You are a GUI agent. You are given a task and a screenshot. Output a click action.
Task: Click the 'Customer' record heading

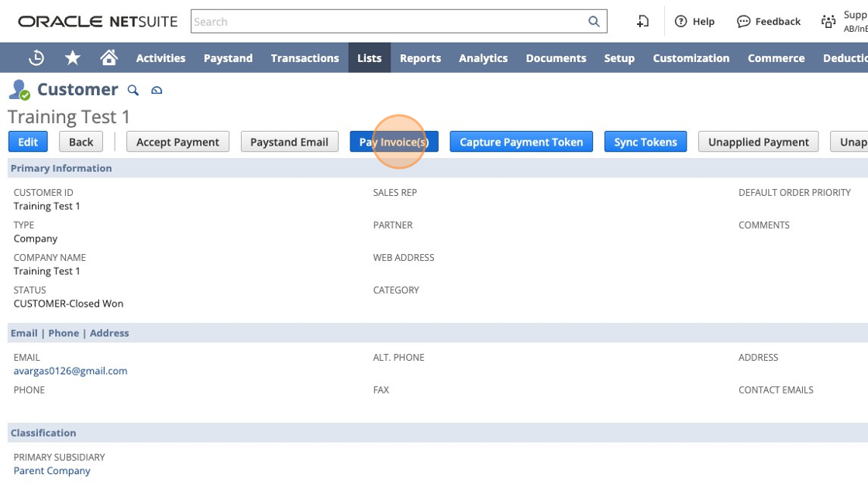click(77, 89)
